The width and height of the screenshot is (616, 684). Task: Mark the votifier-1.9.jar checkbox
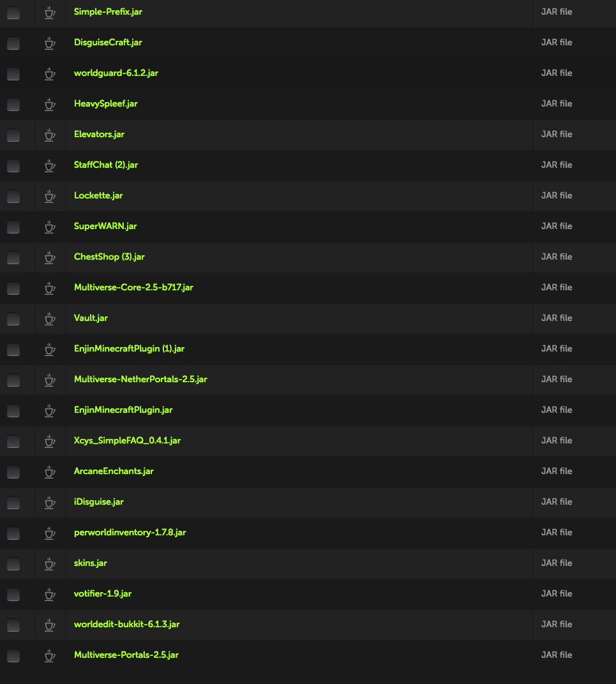click(13, 595)
